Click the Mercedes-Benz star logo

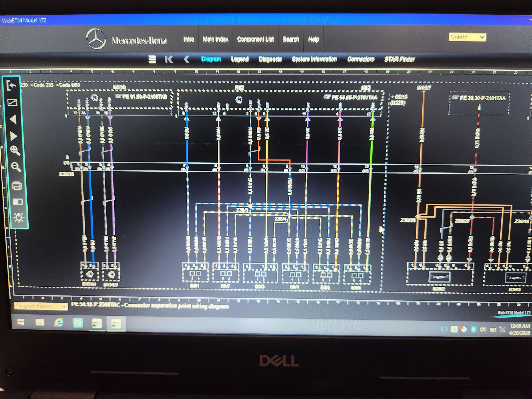click(x=96, y=39)
